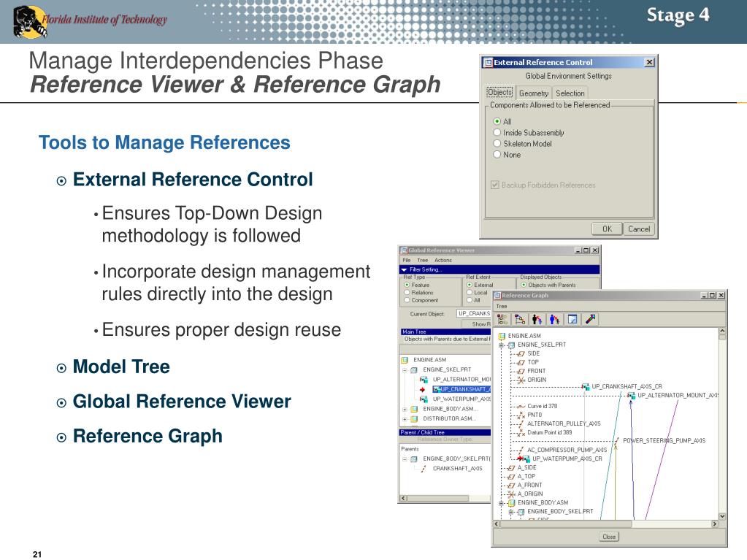
Task: Collapse ENGINE_BODY_SKEL.PRT in the Reference Graph
Action: point(511,512)
